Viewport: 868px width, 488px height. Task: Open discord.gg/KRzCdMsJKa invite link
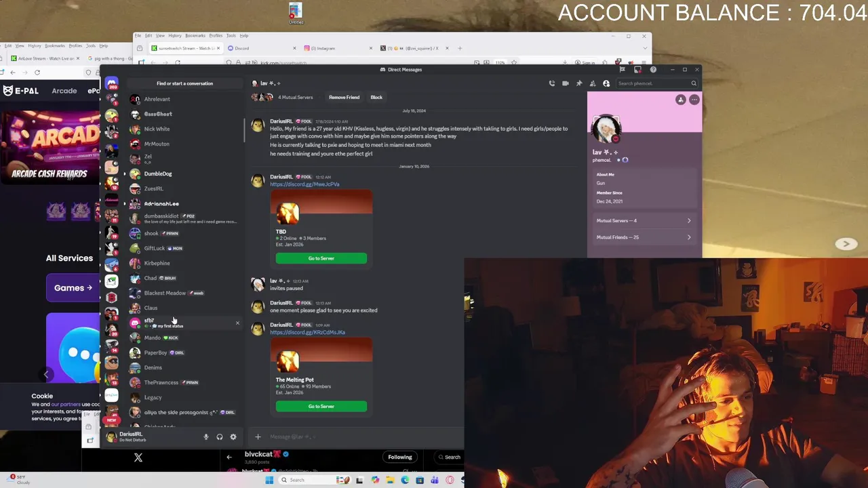[x=307, y=333]
